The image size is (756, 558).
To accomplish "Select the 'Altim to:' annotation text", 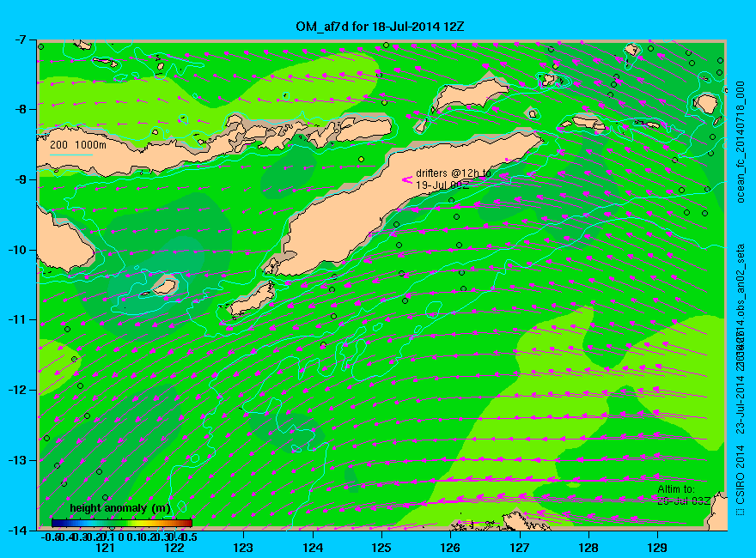I will [x=676, y=489].
